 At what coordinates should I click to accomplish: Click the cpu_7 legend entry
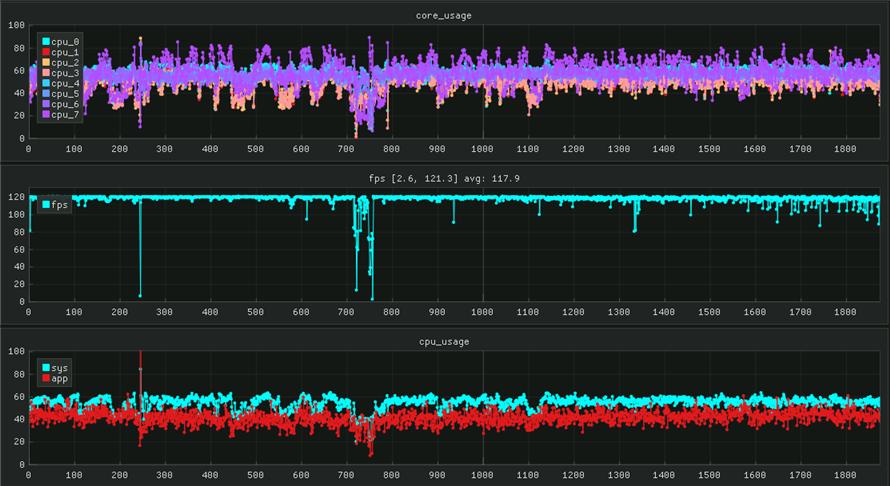click(64, 115)
